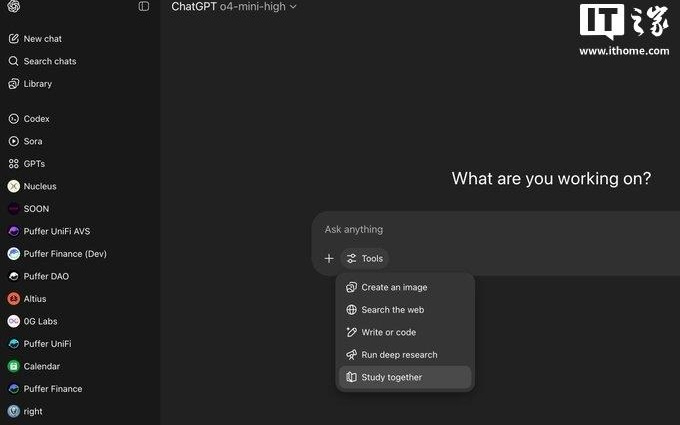Open Search chats
Viewport: 680px width, 425px height.
point(50,61)
